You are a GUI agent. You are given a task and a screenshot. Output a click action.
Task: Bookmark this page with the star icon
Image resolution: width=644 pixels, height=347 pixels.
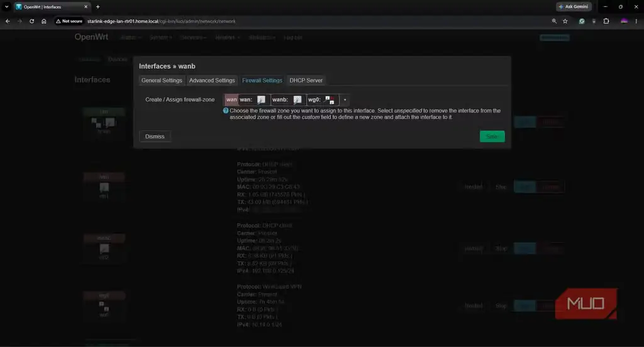click(x=565, y=21)
